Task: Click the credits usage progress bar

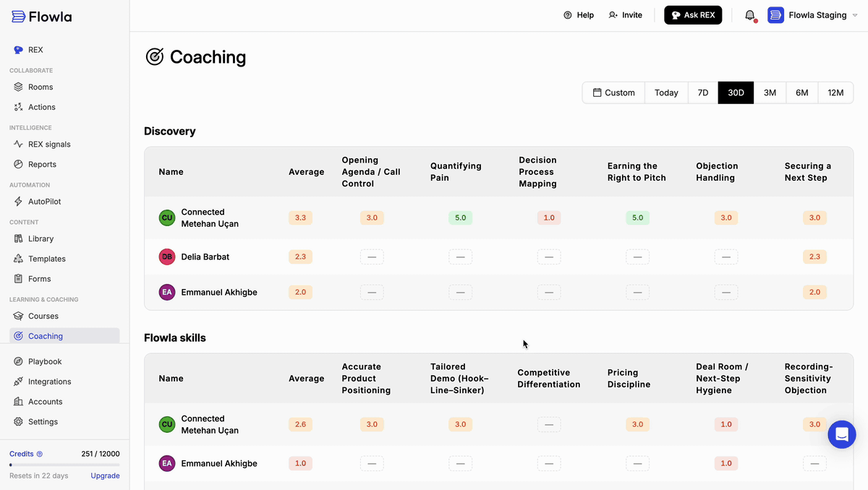Action: (x=64, y=465)
